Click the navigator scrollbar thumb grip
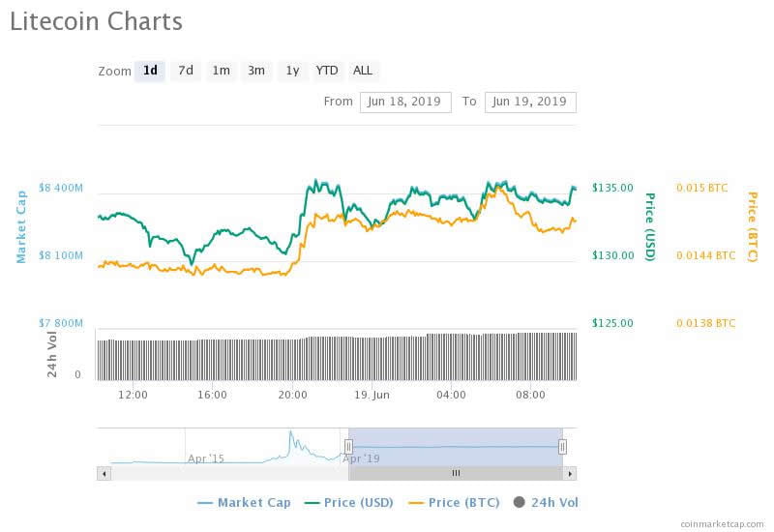The width and height of the screenshot is (774, 532). pos(456,473)
